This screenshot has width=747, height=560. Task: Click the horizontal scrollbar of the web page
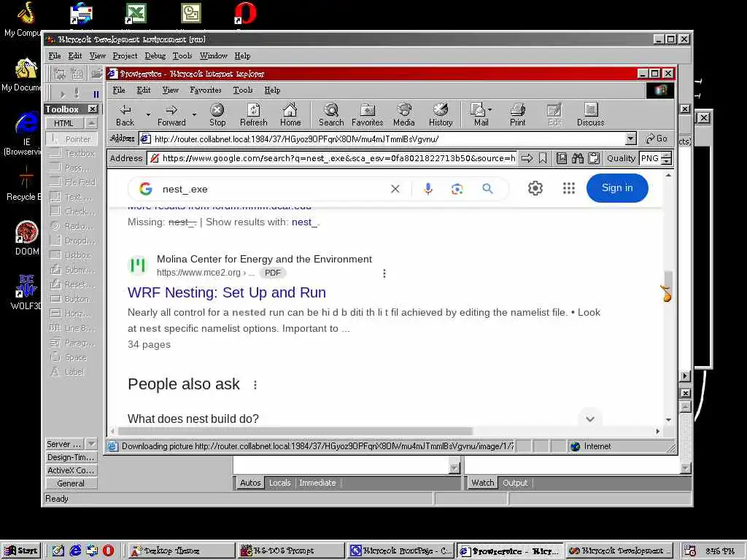295,431
